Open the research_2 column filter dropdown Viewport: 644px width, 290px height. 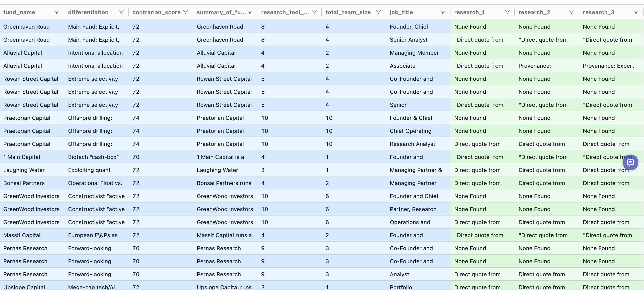572,12
